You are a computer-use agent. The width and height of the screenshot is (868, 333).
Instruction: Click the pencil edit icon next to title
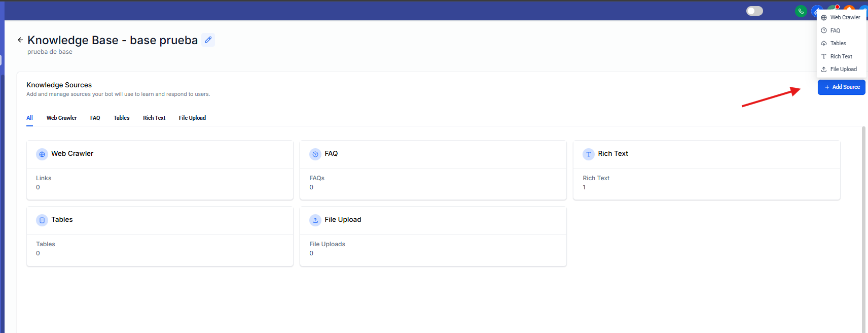[x=208, y=40]
